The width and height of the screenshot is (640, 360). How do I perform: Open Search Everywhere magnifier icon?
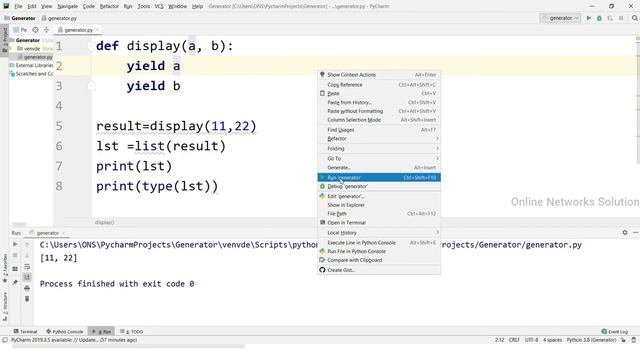635,18
